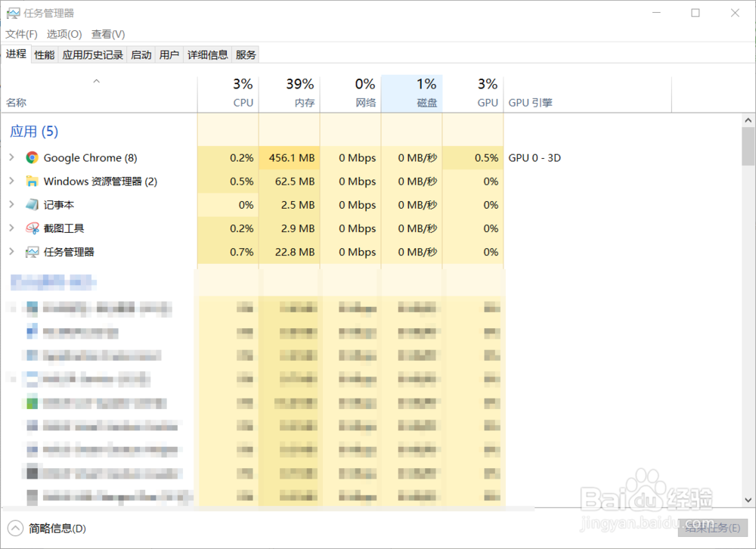Sort by the 内存 column header
This screenshot has width=756, height=549.
[290, 93]
